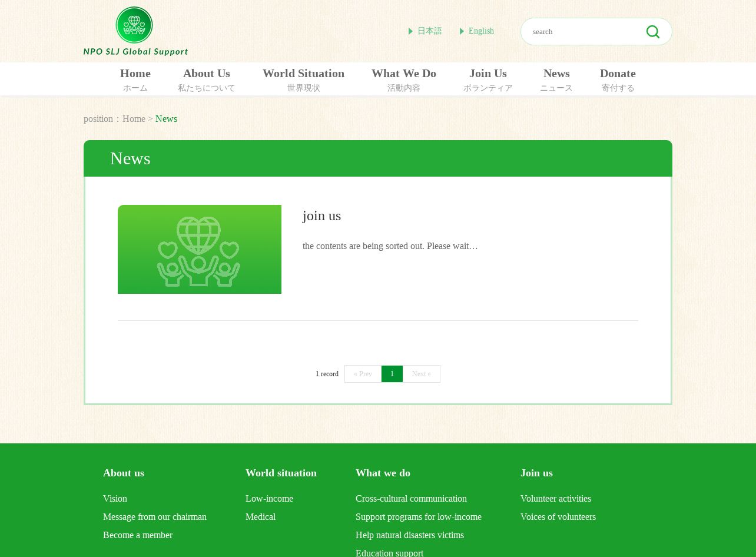756x557 pixels.
Task: Open footer 'What we do' heading
Action: [383, 473]
